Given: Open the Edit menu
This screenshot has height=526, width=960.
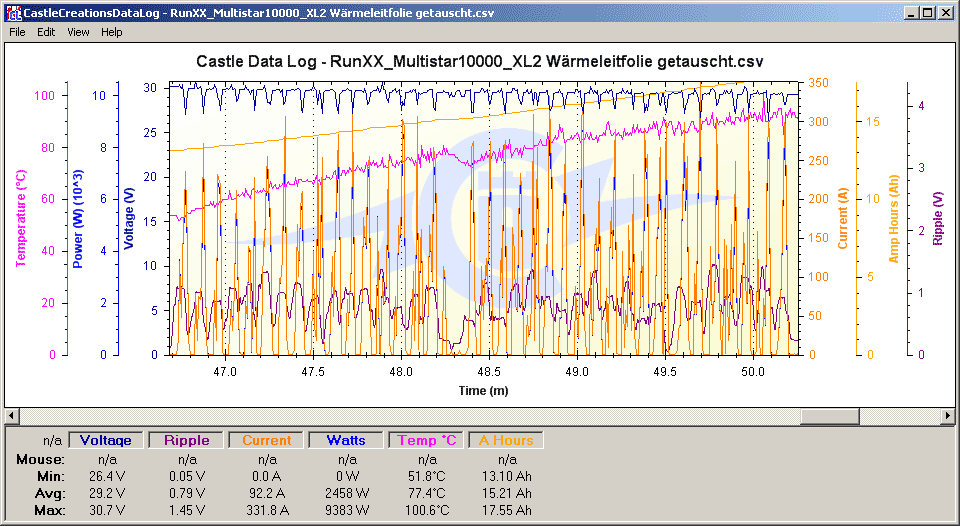Looking at the screenshot, I should click(x=46, y=32).
